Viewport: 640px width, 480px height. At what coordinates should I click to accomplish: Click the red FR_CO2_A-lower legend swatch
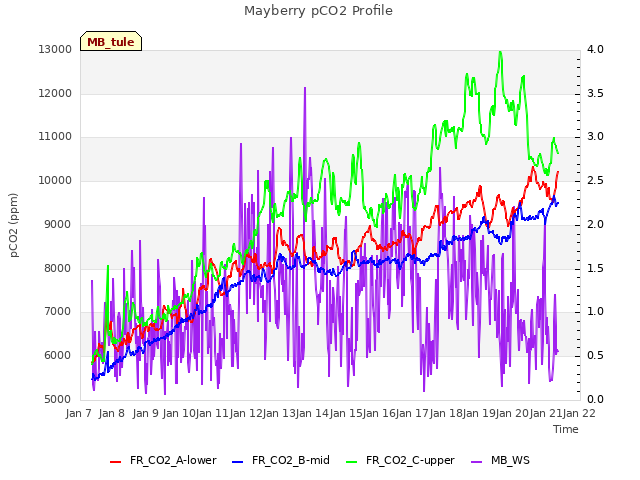coord(116,462)
